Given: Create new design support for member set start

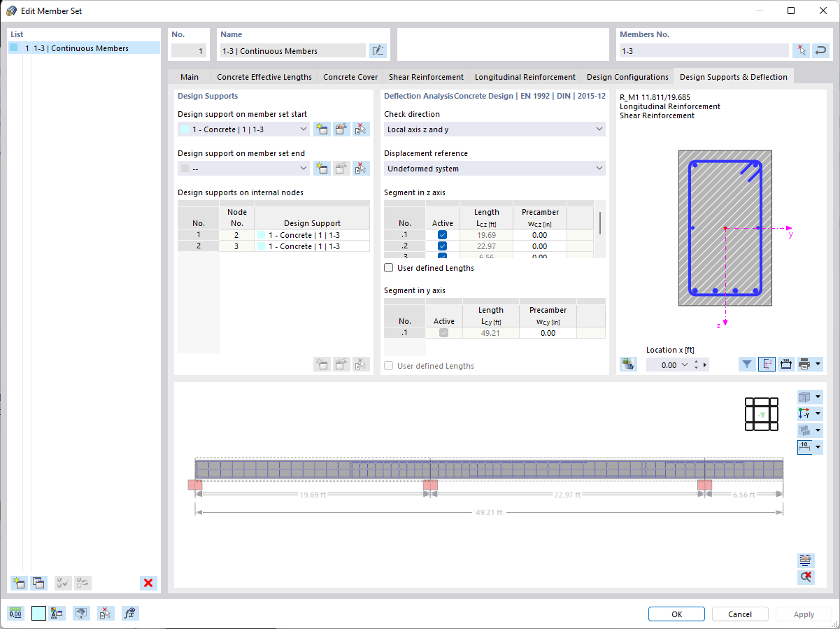Looking at the screenshot, I should pyautogui.click(x=322, y=129).
